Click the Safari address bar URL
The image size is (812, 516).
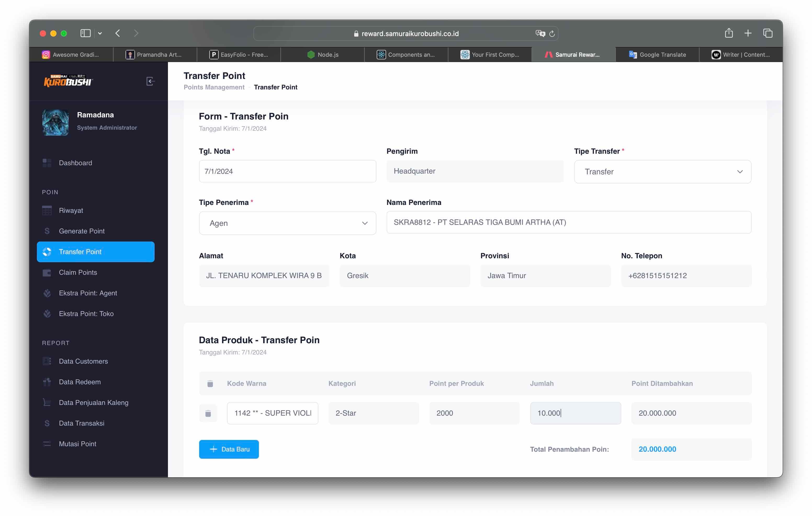406,33
